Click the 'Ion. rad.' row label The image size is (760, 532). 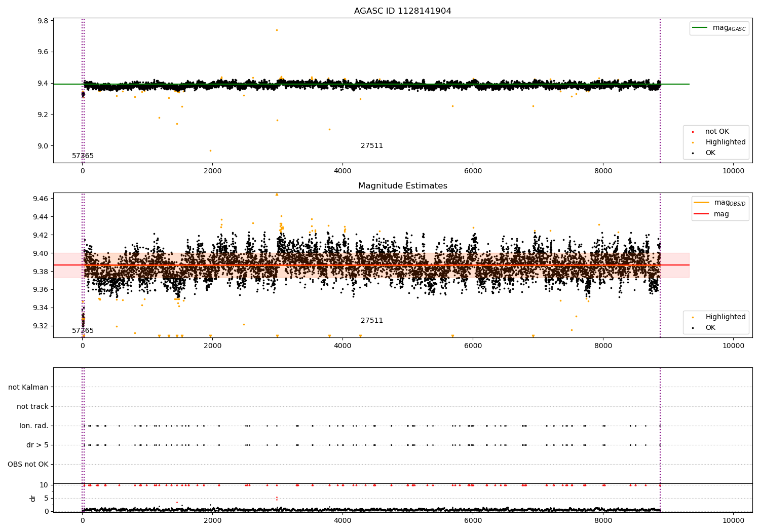click(34, 426)
